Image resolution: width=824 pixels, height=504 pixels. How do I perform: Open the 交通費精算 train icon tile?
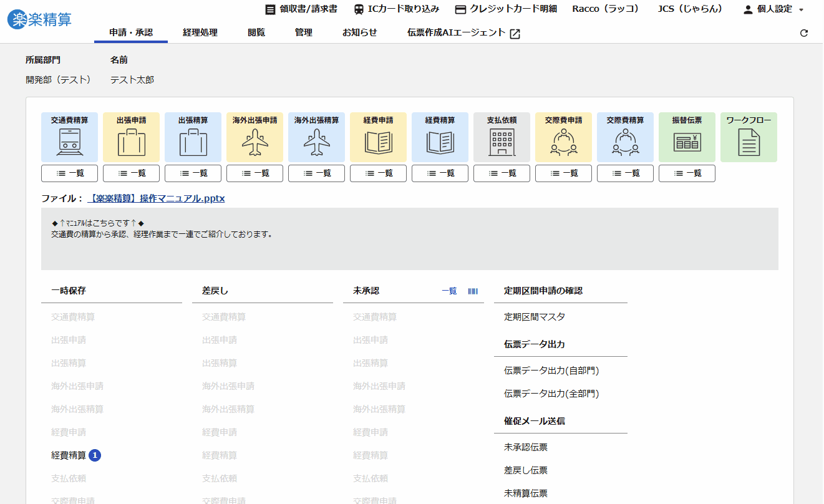(x=69, y=137)
